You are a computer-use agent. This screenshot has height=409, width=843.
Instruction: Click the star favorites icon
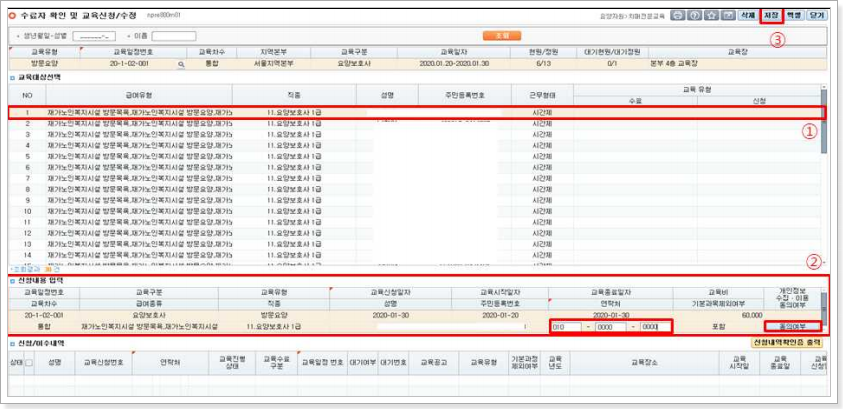[x=712, y=16]
